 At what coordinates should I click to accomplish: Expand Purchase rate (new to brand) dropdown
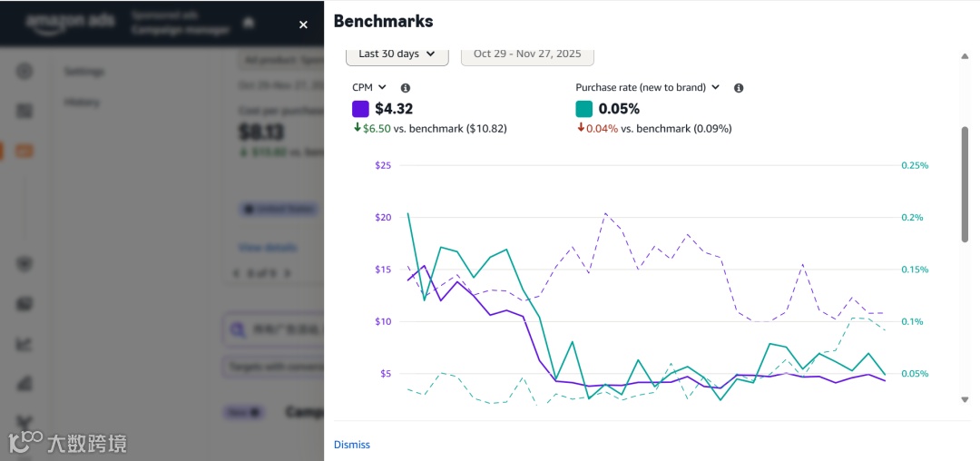(x=648, y=87)
